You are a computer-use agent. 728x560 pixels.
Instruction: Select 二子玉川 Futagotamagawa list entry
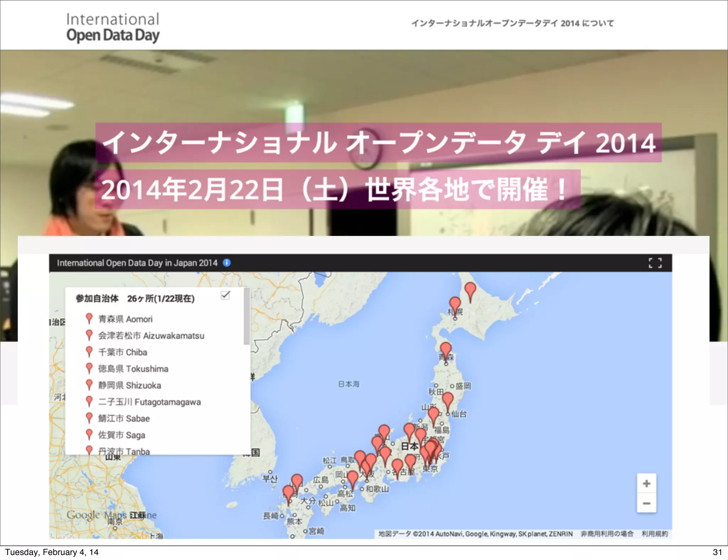click(149, 402)
